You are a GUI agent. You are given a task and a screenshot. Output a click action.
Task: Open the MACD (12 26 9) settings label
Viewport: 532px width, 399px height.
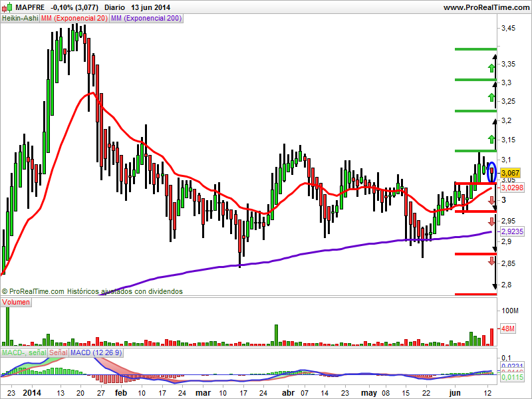click(96, 353)
